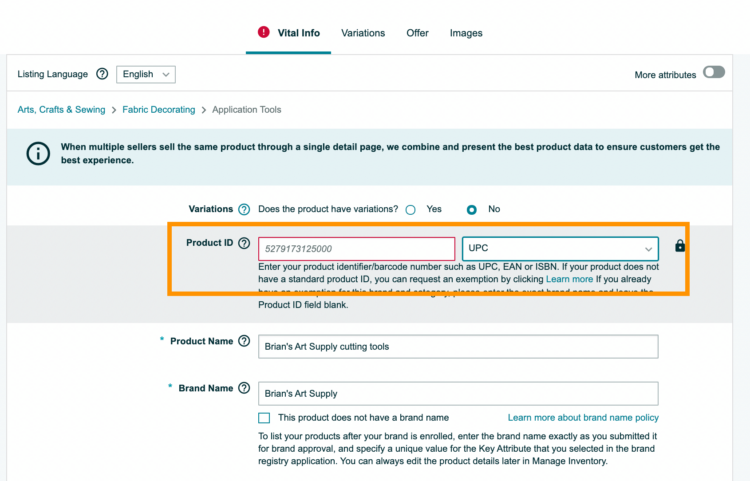This screenshot has height=481, width=750.
Task: Click the Listing Language help icon
Action: (x=102, y=74)
